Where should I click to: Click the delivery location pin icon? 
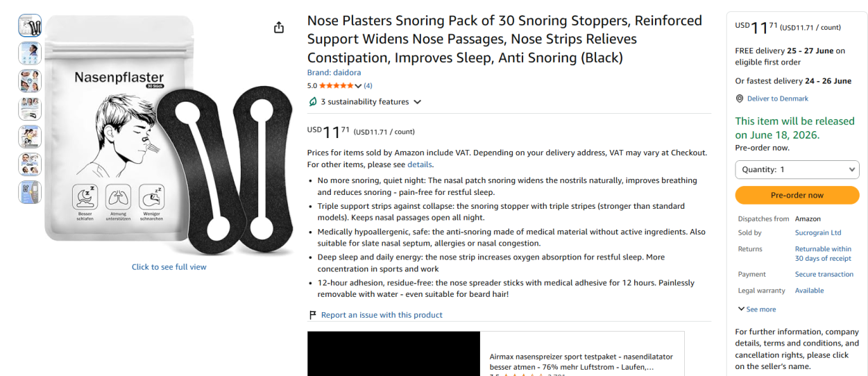click(740, 99)
